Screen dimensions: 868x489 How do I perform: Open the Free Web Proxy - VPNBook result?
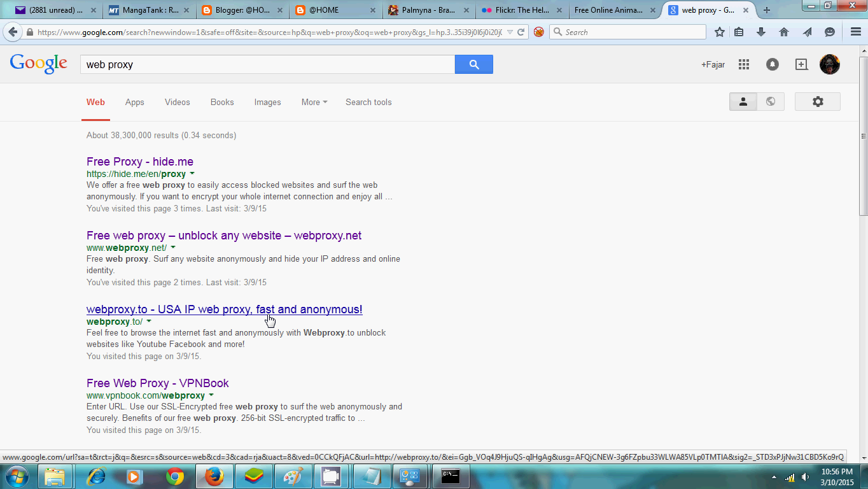click(158, 383)
